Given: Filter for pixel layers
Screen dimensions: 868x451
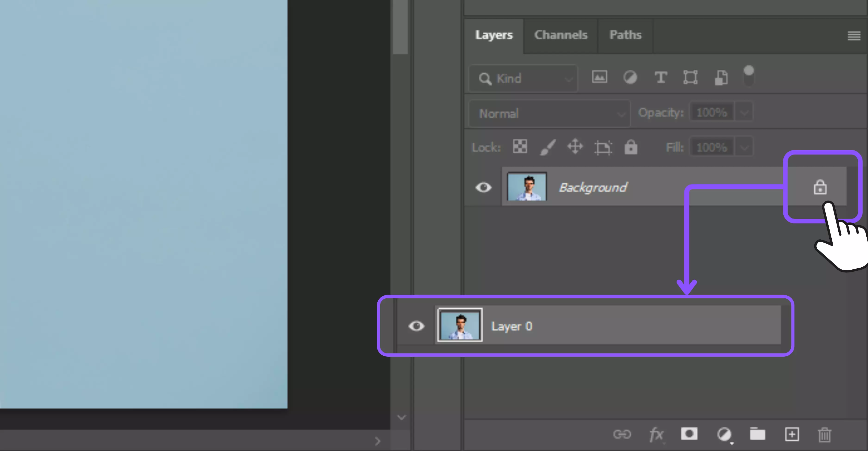Looking at the screenshot, I should (x=599, y=77).
